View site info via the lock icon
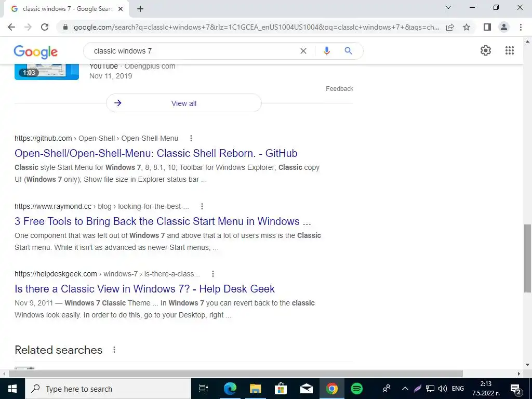The height and width of the screenshot is (399, 532). 65,27
